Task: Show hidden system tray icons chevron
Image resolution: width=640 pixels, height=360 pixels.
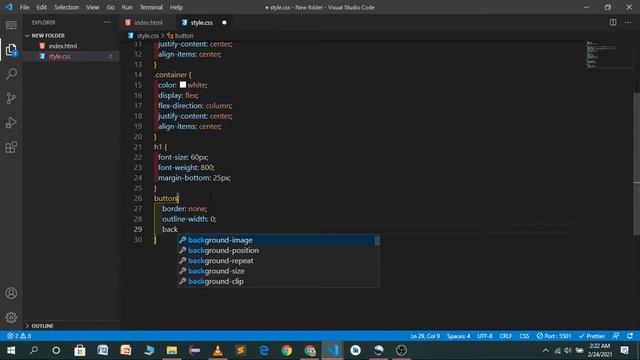Action: pos(546,350)
